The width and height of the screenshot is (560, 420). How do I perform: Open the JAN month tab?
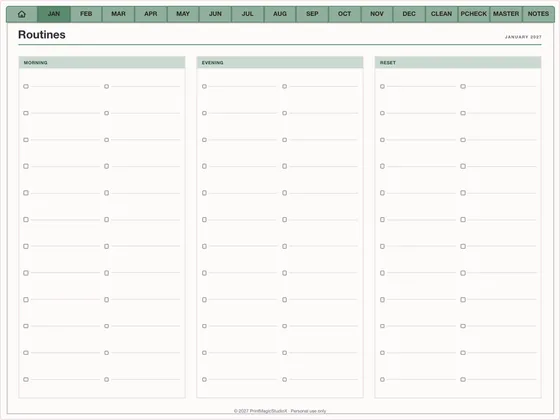[54, 14]
